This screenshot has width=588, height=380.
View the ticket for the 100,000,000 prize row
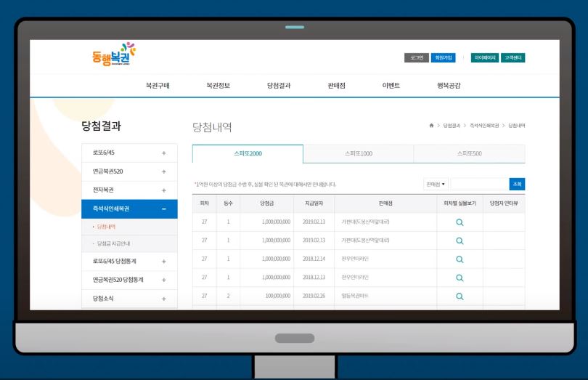(460, 296)
